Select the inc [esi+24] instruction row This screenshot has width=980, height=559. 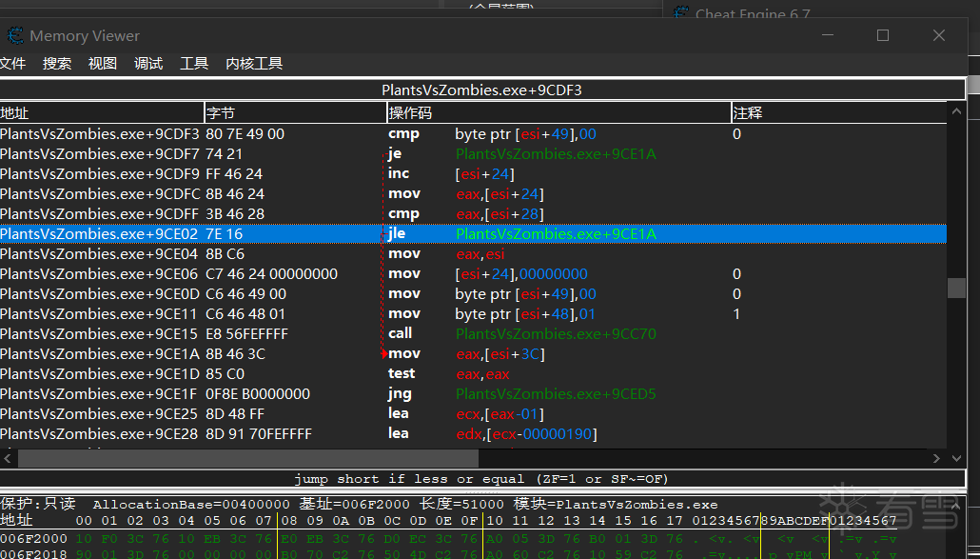point(473,174)
